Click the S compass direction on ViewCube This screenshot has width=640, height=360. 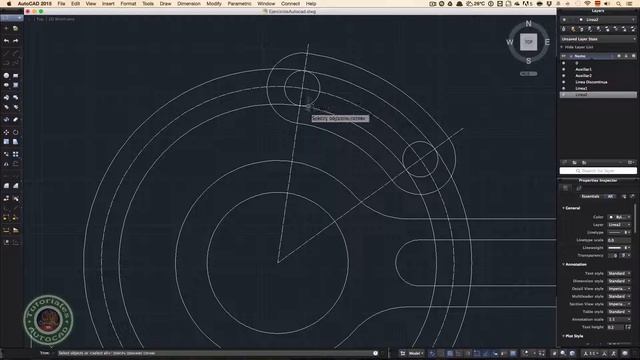(529, 61)
